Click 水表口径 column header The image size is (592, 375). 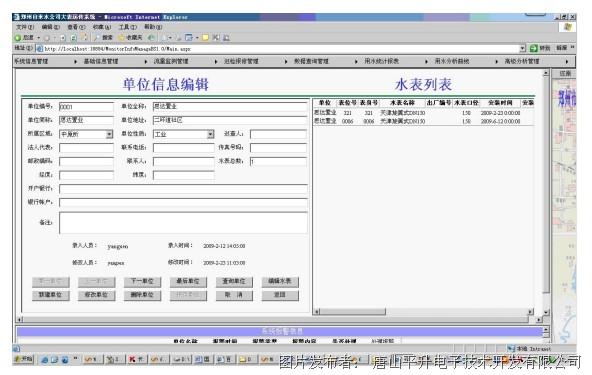[466, 103]
